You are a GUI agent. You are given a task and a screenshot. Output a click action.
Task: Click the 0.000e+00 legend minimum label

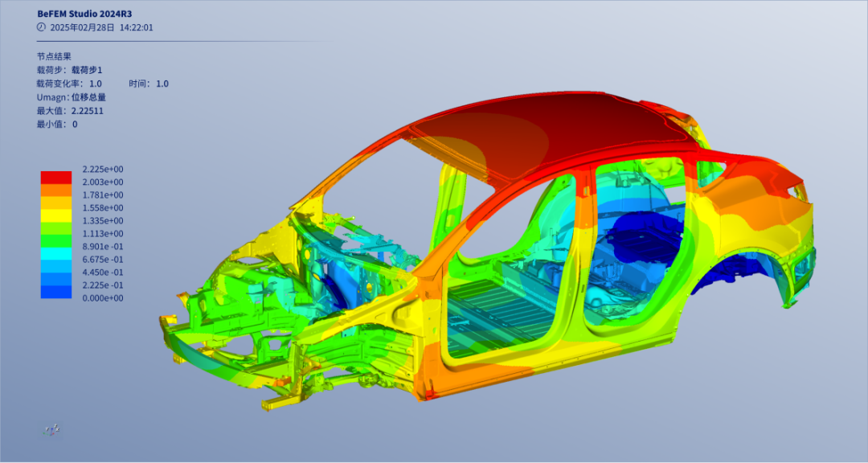pyautogui.click(x=103, y=298)
